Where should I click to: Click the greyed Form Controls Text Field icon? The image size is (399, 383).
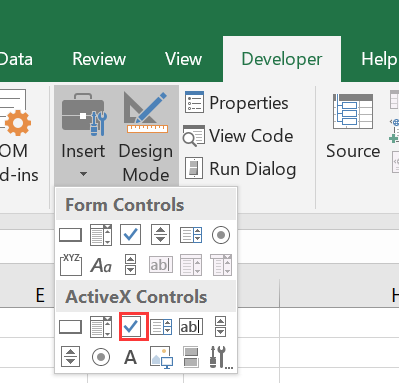tap(161, 265)
